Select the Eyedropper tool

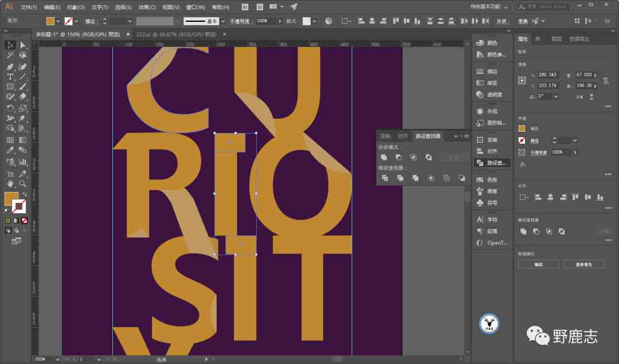point(10,150)
